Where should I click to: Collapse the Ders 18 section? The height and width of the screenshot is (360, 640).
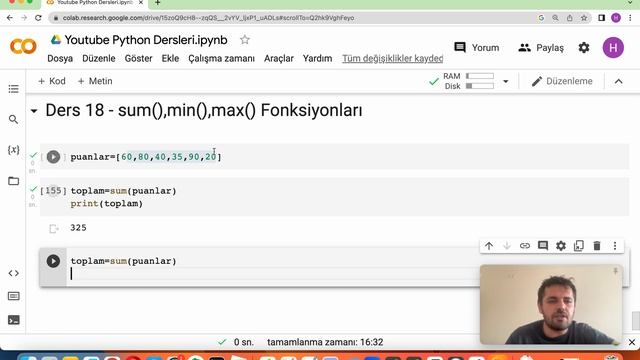(34, 111)
